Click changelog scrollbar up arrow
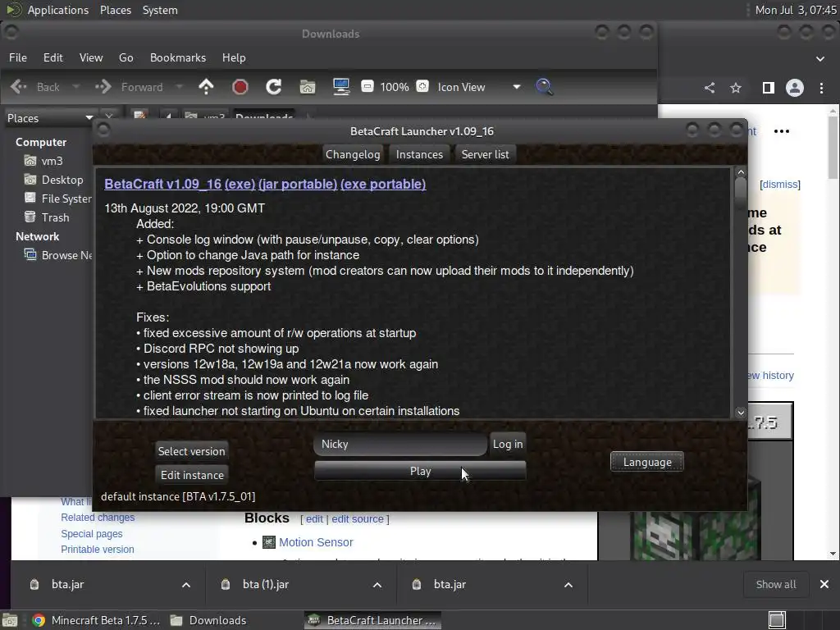Viewport: 840px width, 630px height. click(741, 172)
